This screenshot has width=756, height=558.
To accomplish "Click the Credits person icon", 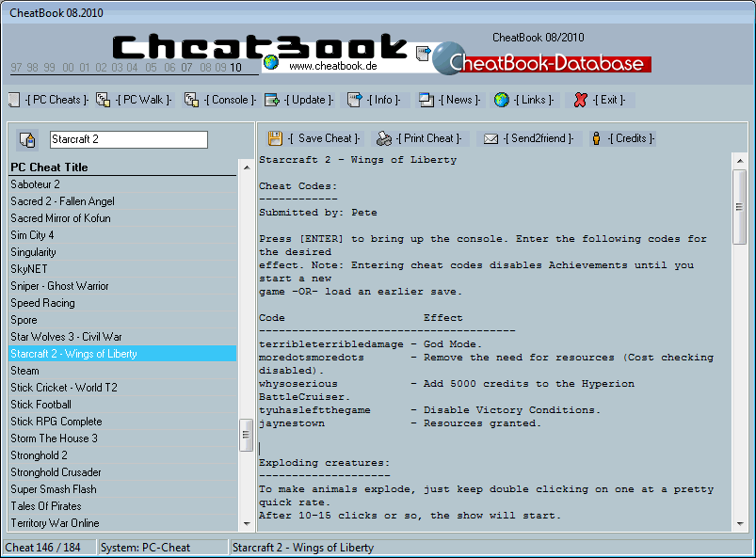I will [x=596, y=138].
